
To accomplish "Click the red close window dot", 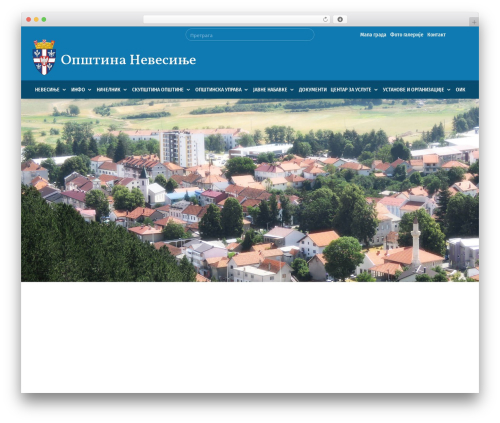I will coord(29,19).
